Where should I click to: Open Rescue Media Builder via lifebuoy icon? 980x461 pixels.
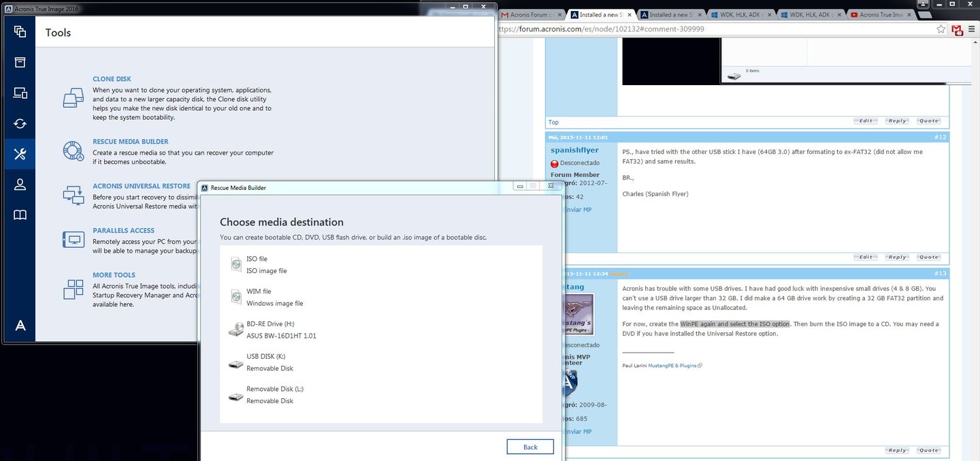click(73, 151)
